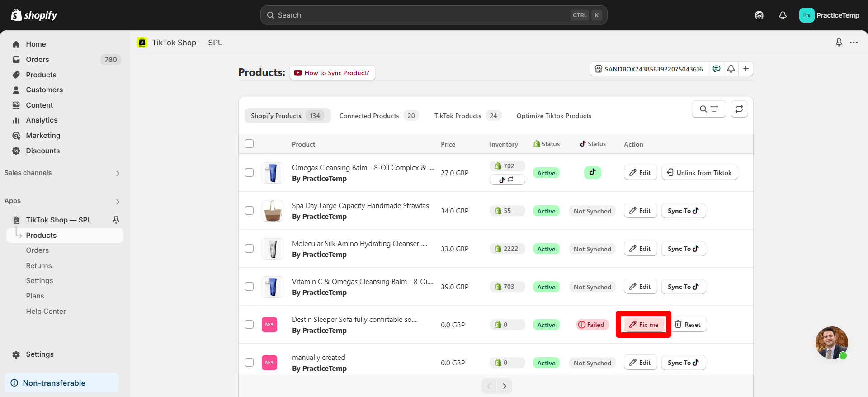Viewport: 868px width, 397px height.
Task: Pin the TikTok Shop app in sidebar
Action: click(x=116, y=220)
